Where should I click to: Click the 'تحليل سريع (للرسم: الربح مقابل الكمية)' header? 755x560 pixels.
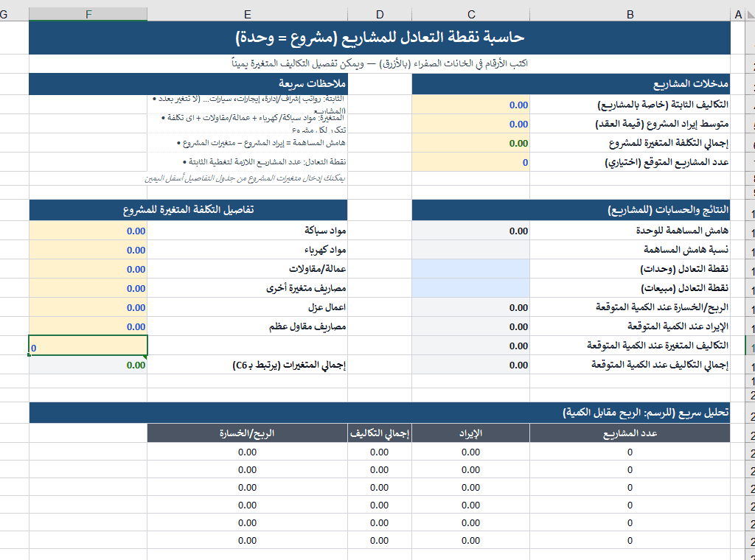pyautogui.click(x=380, y=413)
